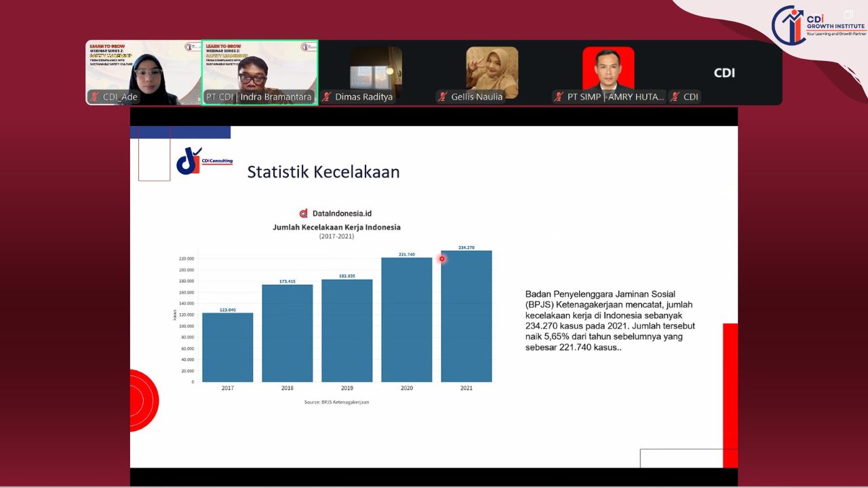Click the 2021 bar showing 234.270
Screen dimensions: 868x488
coord(466,317)
